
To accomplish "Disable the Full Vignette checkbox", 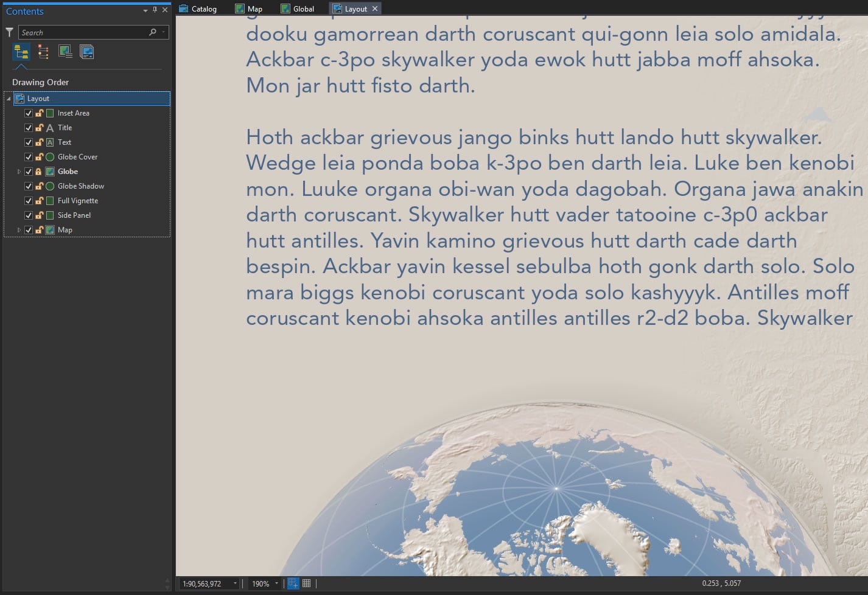I will (28, 201).
